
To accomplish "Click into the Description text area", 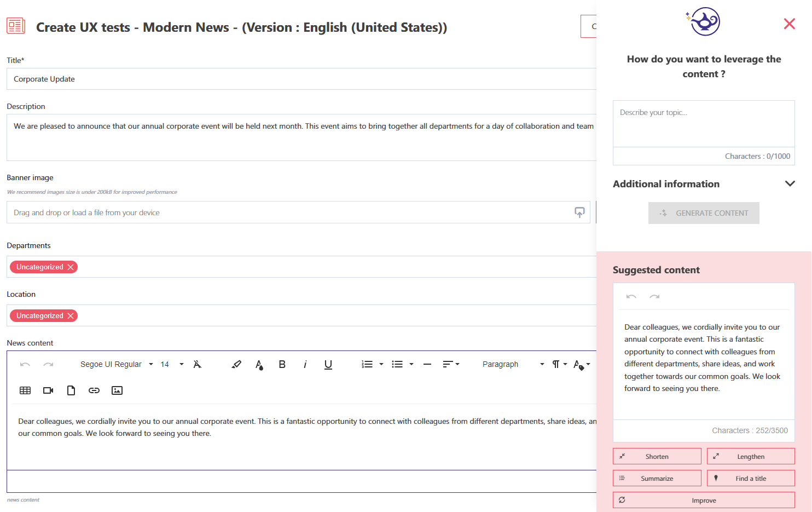I will coord(301,137).
